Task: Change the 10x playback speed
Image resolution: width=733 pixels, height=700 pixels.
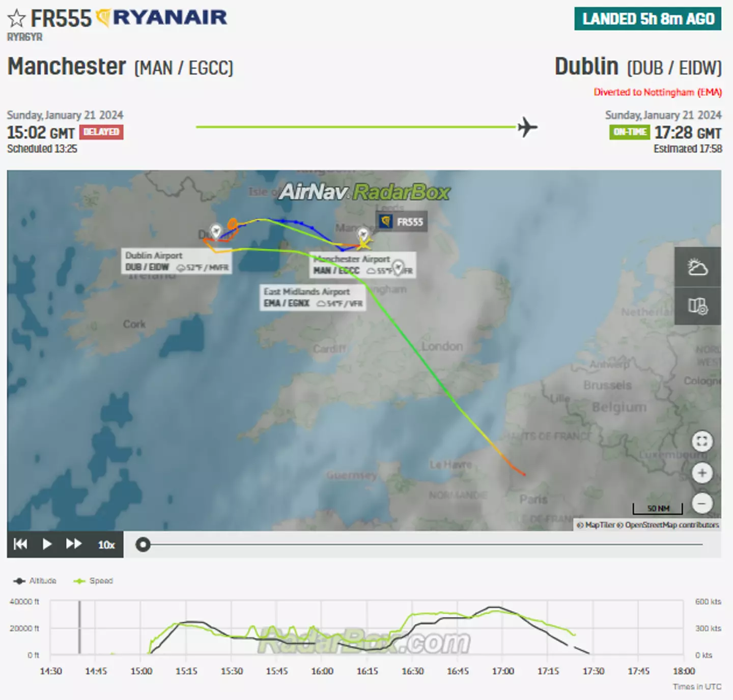Action: click(x=106, y=545)
